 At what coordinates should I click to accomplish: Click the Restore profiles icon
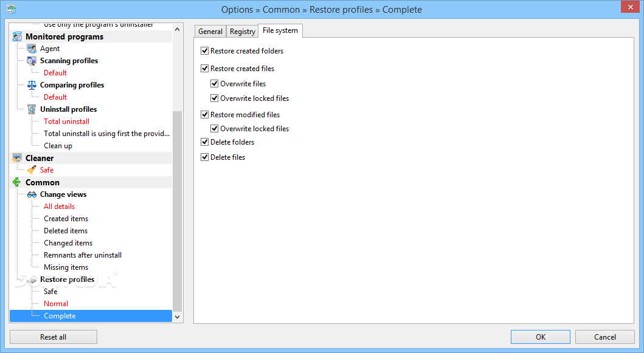click(32, 280)
